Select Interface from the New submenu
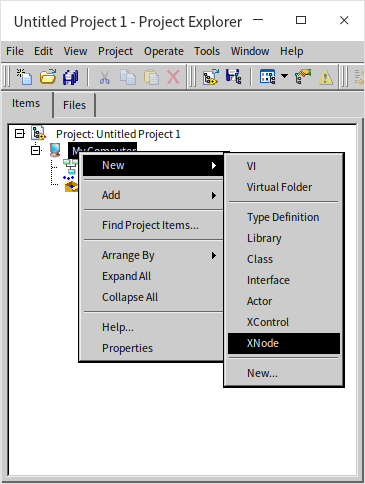The image size is (365, 484). click(284, 280)
